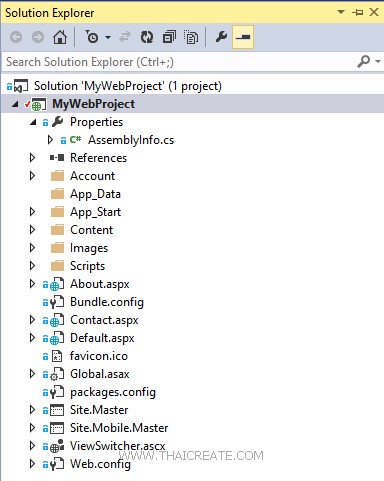Expand the App_Start folder
This screenshot has height=481, width=384.
32,212
